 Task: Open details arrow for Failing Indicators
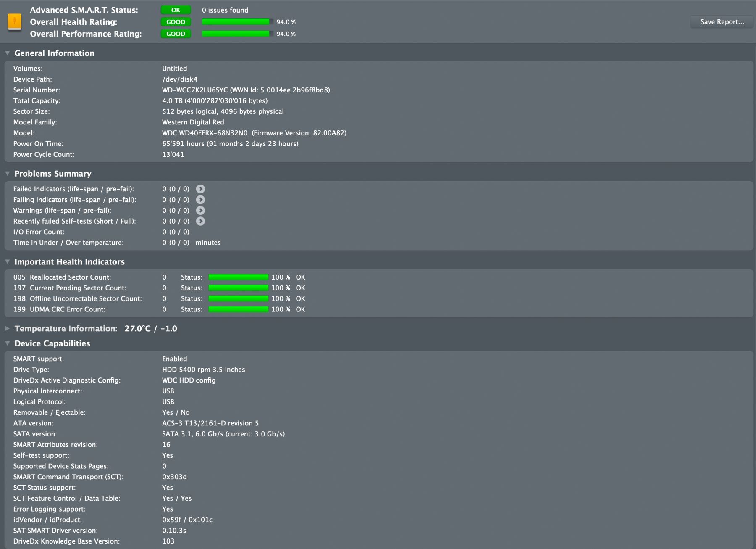coord(200,200)
